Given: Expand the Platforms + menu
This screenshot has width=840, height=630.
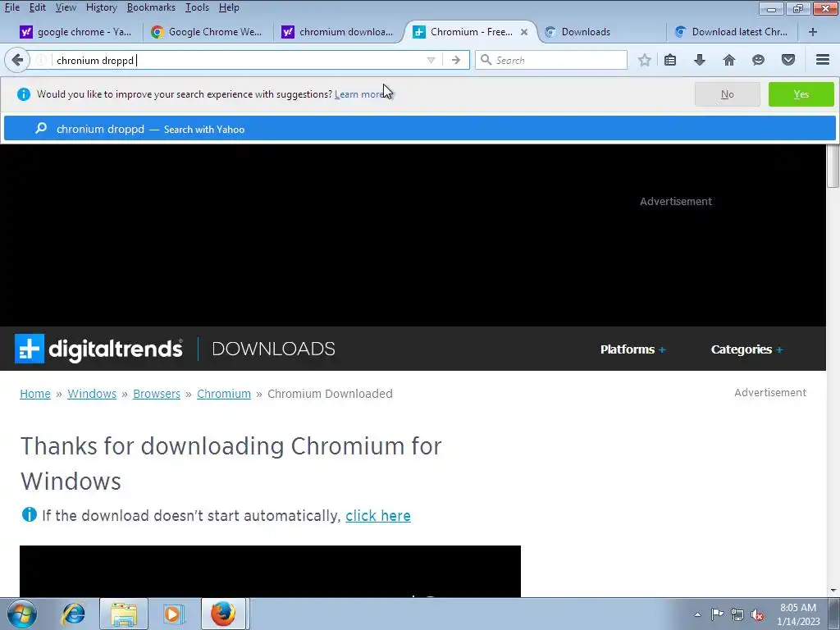Looking at the screenshot, I should [x=632, y=349].
